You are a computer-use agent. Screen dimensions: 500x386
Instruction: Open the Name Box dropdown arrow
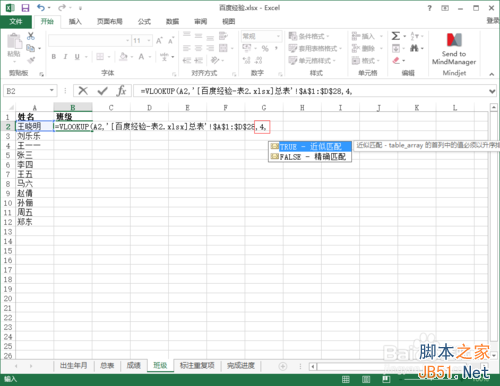pyautogui.click(x=52, y=91)
